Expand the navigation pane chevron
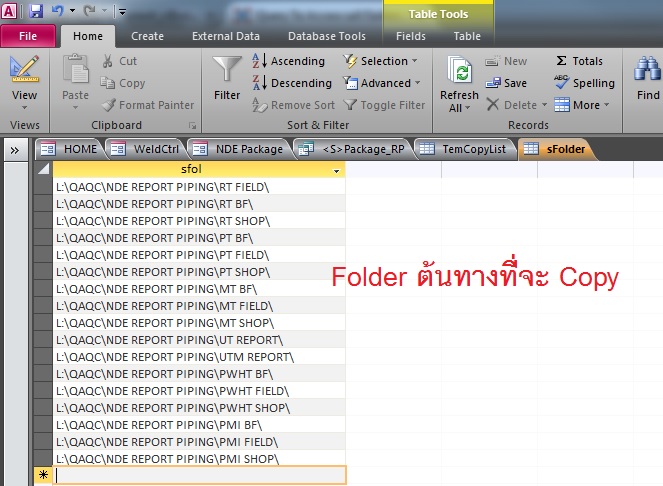This screenshot has height=486, width=663. 15,150
